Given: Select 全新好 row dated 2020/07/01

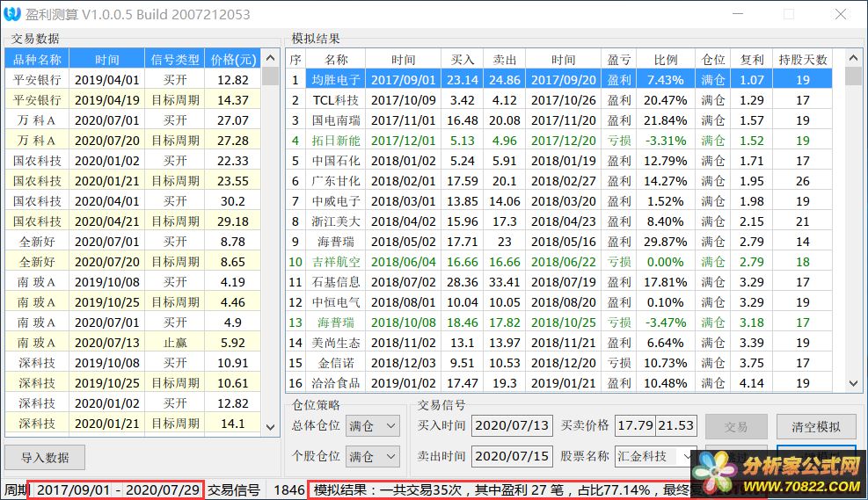Looking at the screenshot, I should tap(133, 241).
